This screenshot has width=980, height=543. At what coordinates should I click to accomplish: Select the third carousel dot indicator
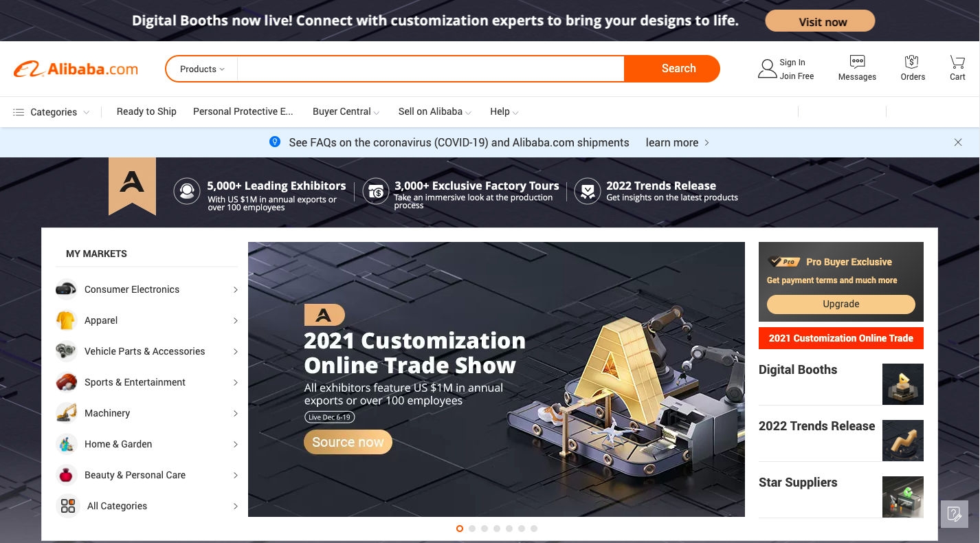[485, 529]
